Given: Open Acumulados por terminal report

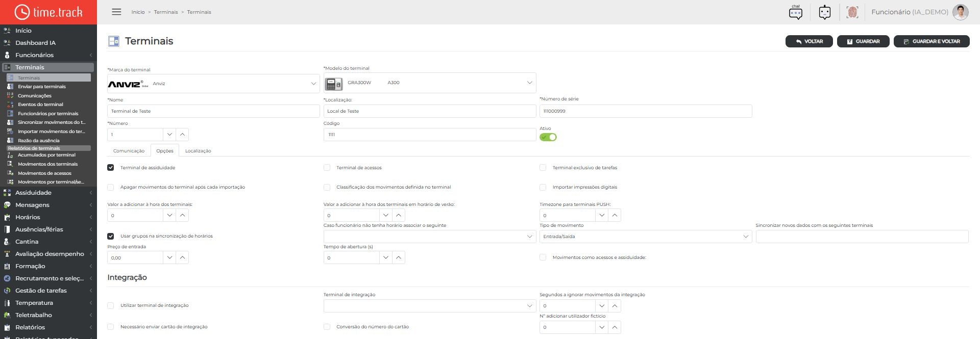Looking at the screenshot, I should (x=46, y=155).
